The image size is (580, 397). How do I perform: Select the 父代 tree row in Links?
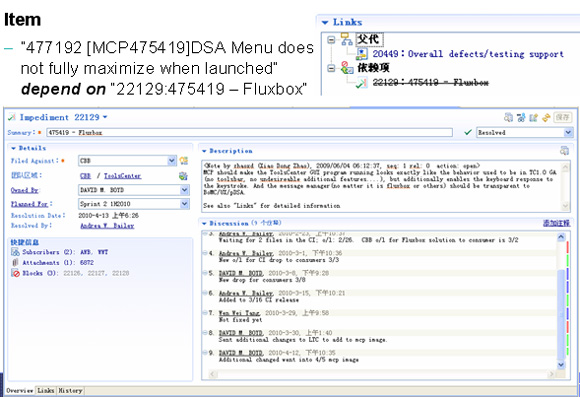369,39
